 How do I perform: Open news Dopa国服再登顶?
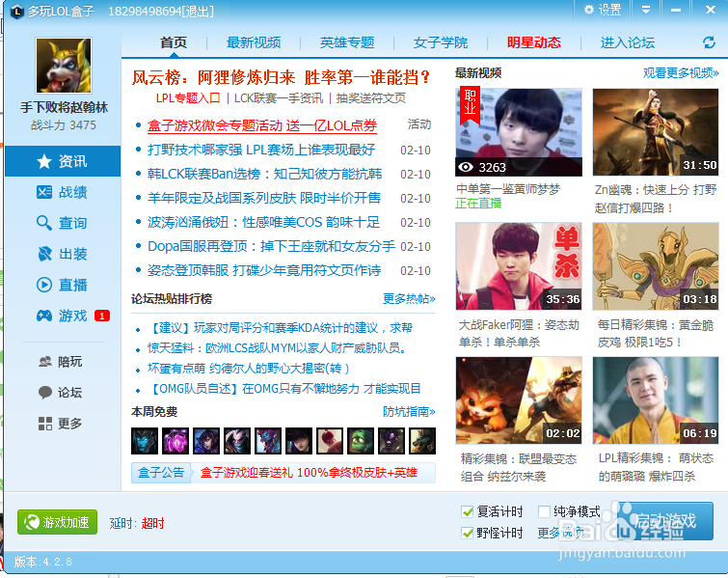271,246
